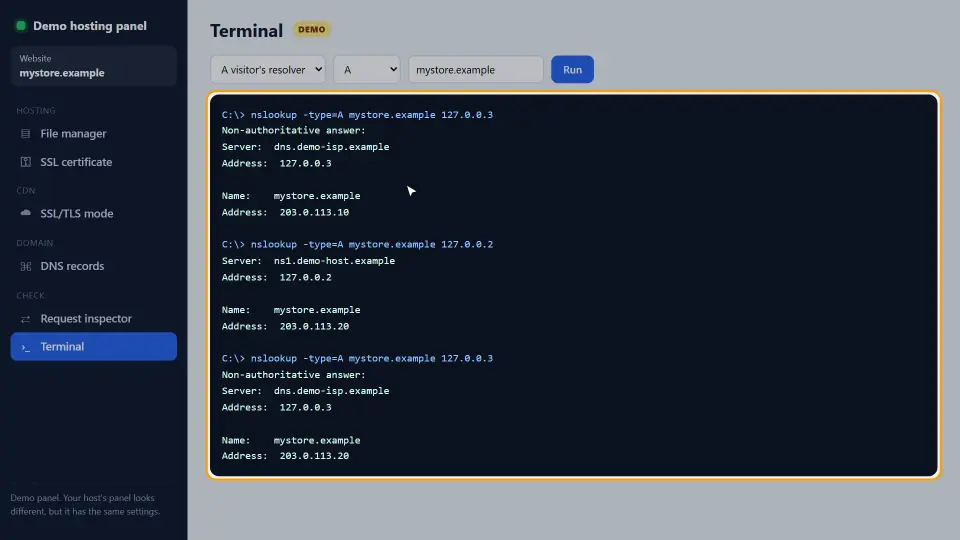Open the DNS records page
960x540 pixels.
[93, 266]
